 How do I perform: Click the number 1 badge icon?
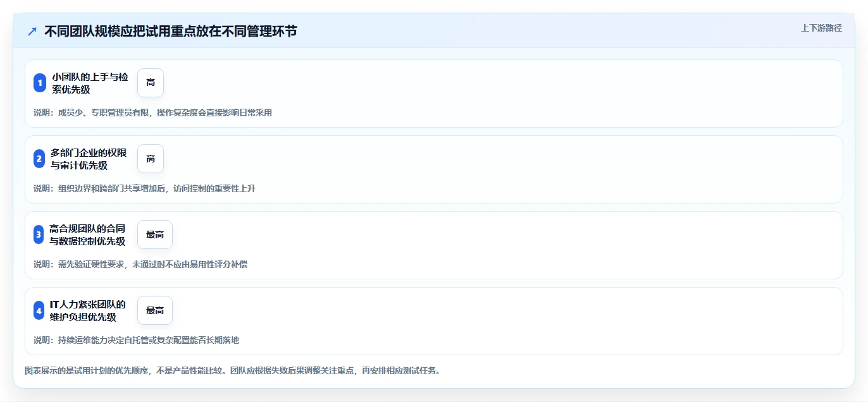[x=40, y=83]
